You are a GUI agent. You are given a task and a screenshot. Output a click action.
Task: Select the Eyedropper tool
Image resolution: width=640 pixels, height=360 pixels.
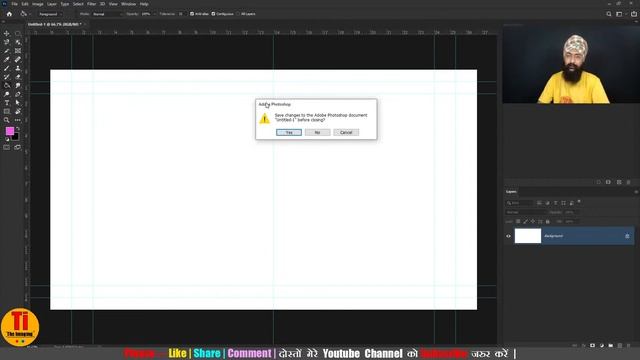coord(7,60)
